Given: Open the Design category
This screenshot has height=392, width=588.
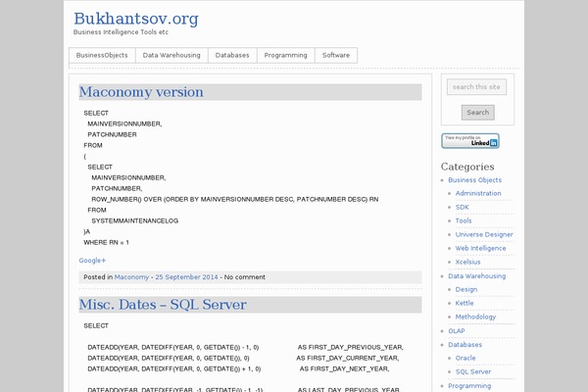Looking at the screenshot, I should click(x=466, y=290).
